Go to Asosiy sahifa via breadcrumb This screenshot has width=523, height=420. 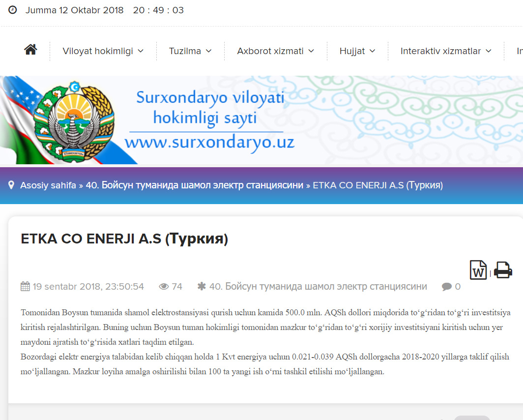coord(48,185)
